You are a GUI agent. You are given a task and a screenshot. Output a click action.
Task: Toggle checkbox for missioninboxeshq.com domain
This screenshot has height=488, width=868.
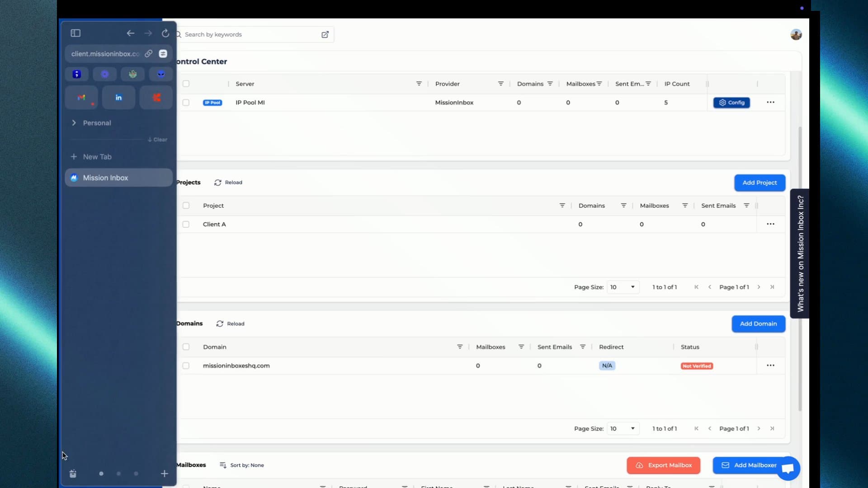pyautogui.click(x=185, y=365)
